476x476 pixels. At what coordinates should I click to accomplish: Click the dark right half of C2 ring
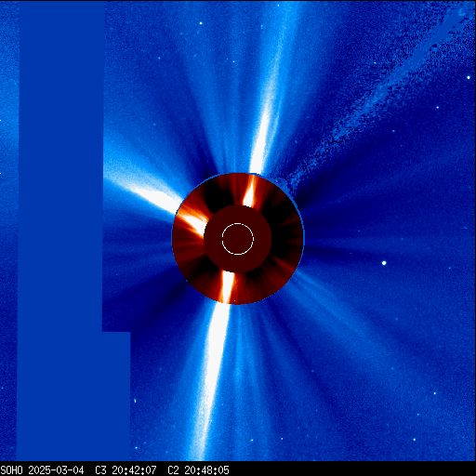pos(286,239)
